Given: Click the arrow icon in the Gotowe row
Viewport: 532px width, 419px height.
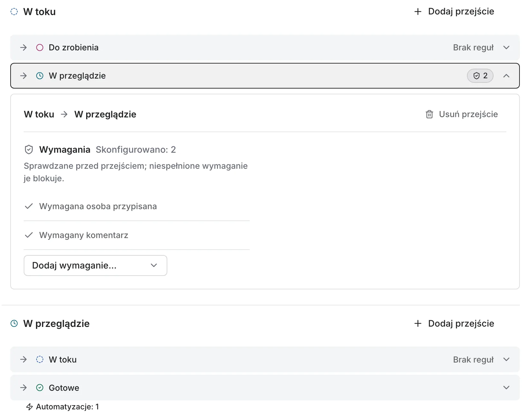Looking at the screenshot, I should 23,388.
